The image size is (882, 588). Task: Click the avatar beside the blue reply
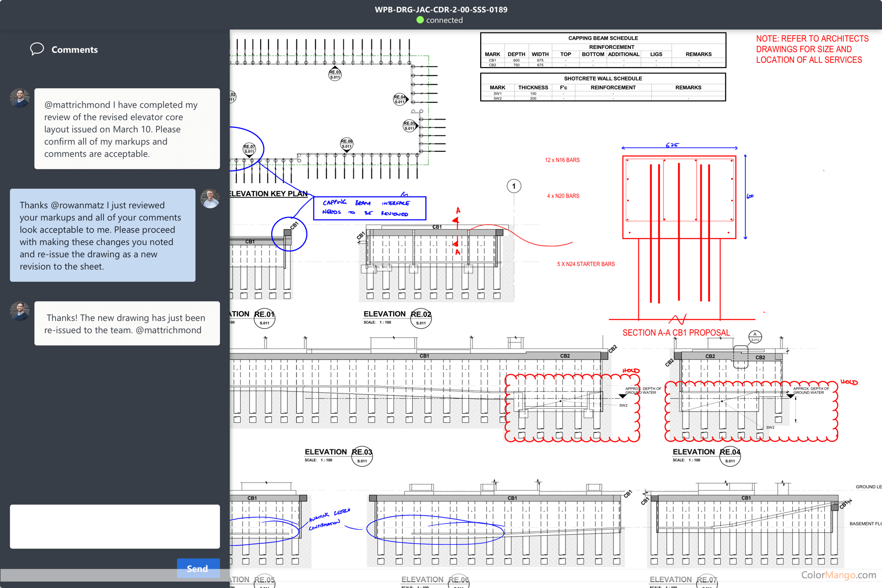tap(210, 198)
